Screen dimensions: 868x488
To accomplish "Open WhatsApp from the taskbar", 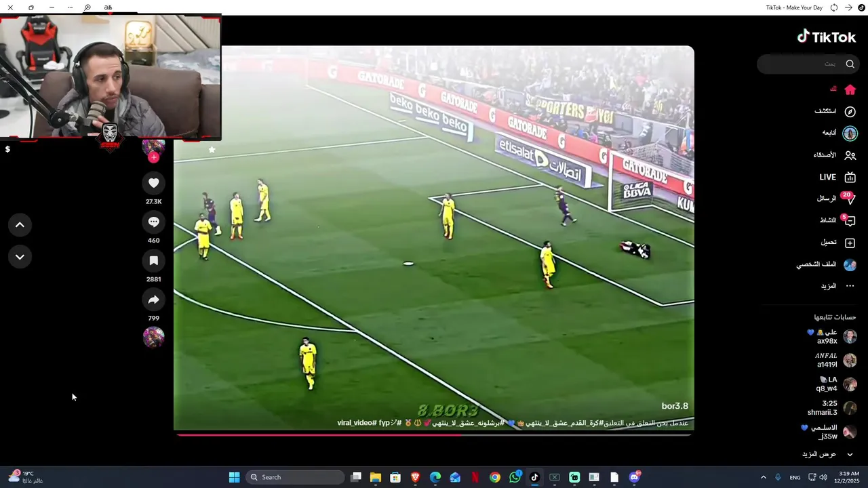I will (x=515, y=477).
